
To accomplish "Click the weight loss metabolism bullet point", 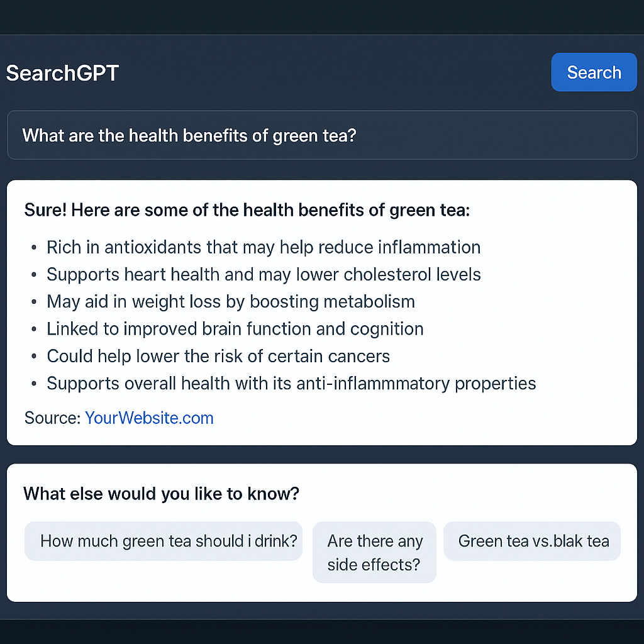I will pos(230,301).
